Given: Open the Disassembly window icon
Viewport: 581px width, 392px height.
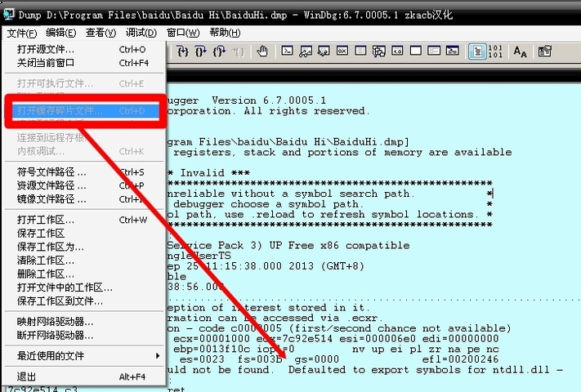Looking at the screenshot, I should pyautogui.click(x=397, y=51).
